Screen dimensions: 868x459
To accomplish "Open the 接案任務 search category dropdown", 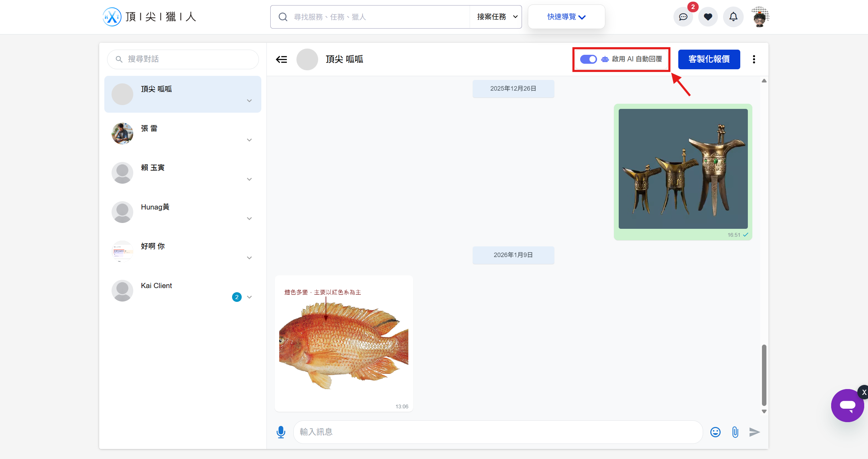I will click(496, 17).
